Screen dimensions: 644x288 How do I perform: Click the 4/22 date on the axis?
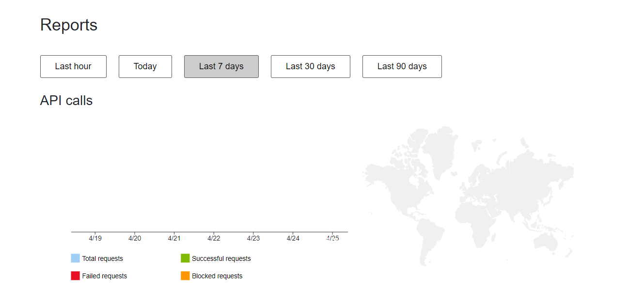pos(214,238)
